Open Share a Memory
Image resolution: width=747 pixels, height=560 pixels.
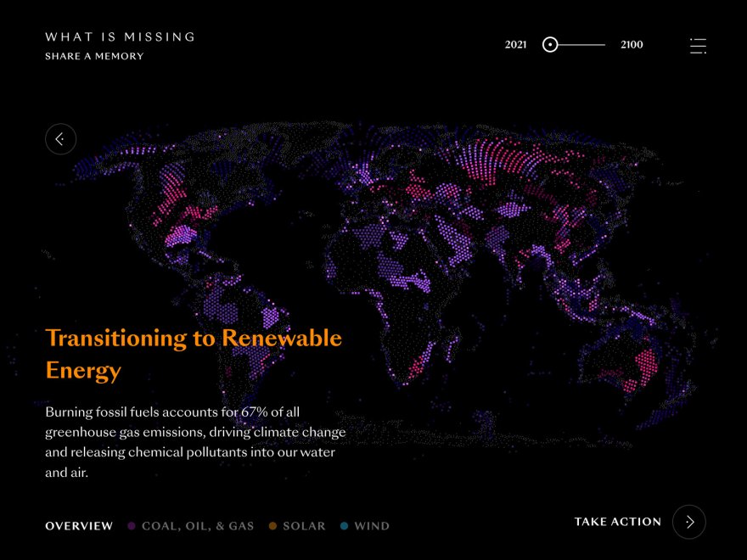pos(94,55)
